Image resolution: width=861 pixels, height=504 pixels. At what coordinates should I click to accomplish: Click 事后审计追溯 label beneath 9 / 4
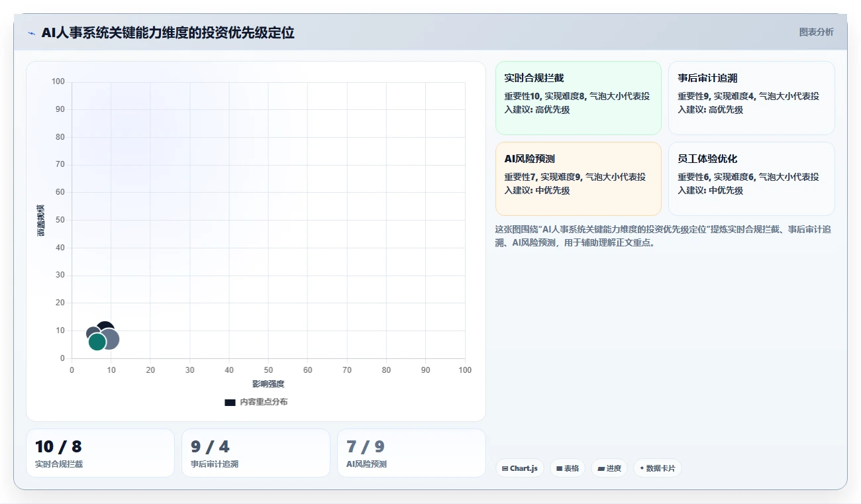coord(215,464)
